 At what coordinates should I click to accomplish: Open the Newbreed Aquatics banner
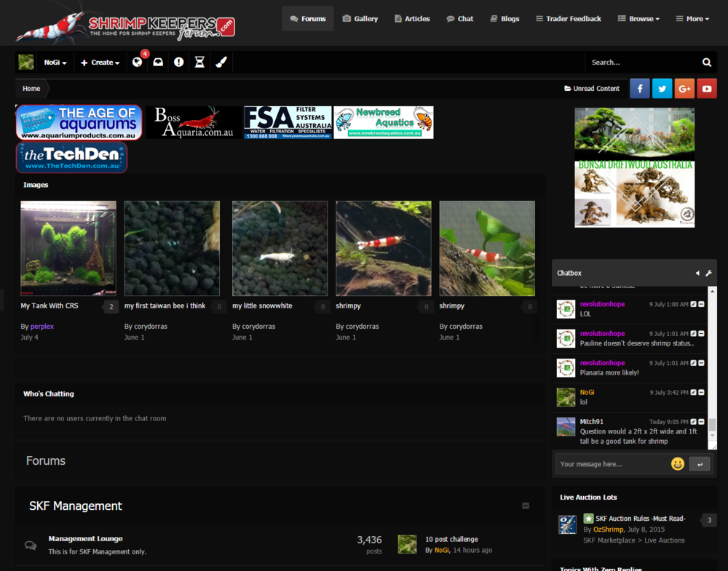coord(384,122)
